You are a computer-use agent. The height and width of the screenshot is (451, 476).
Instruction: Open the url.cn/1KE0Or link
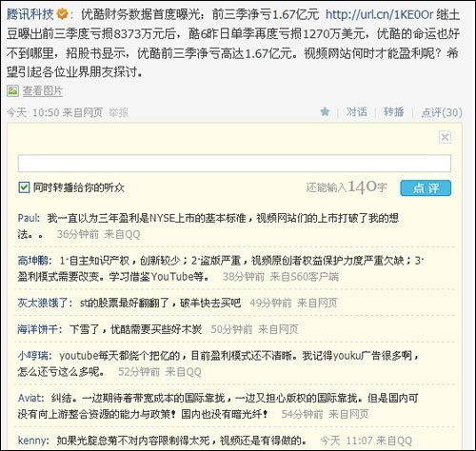[379, 14]
